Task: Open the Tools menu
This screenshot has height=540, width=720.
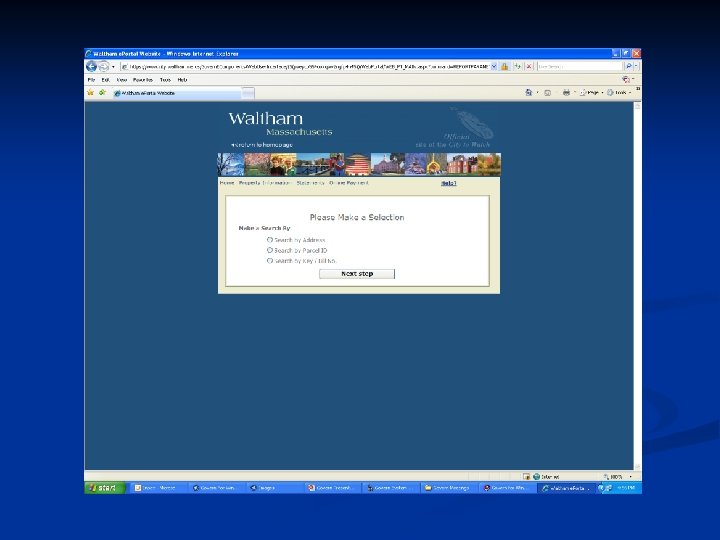Action: coord(165,80)
